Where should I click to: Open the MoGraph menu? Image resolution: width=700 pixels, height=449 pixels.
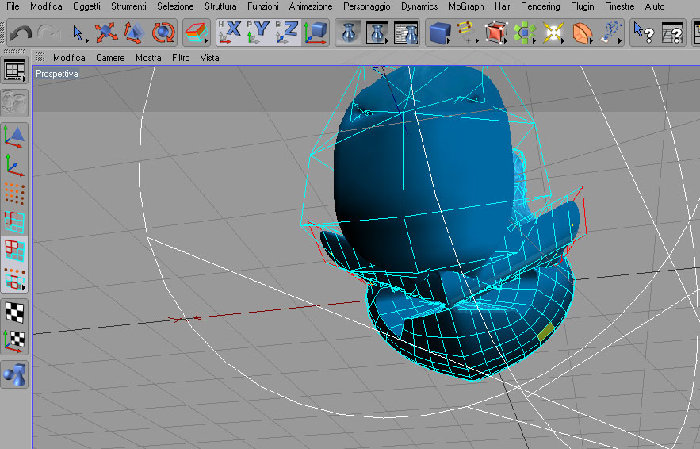coord(466,7)
